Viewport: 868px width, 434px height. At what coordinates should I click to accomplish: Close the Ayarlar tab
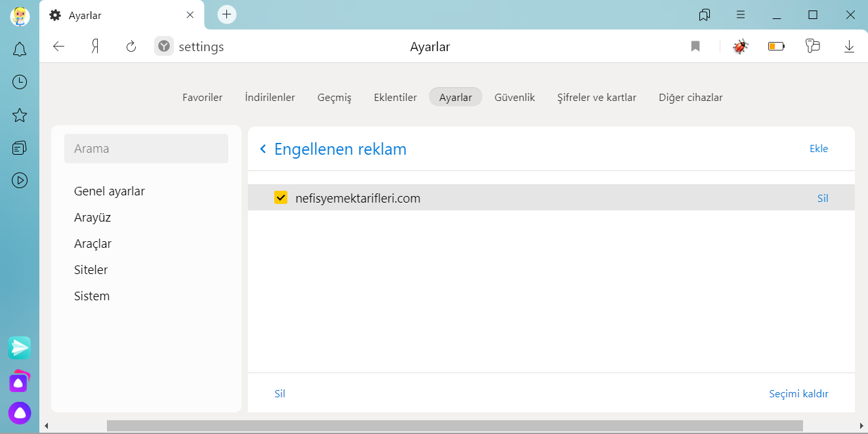click(x=190, y=15)
